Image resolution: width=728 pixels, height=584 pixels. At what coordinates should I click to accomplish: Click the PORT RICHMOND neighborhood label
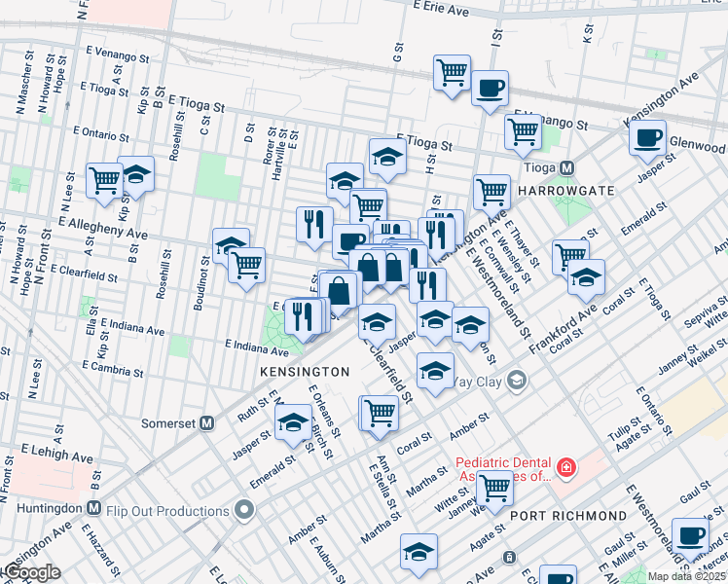pyautogui.click(x=568, y=516)
